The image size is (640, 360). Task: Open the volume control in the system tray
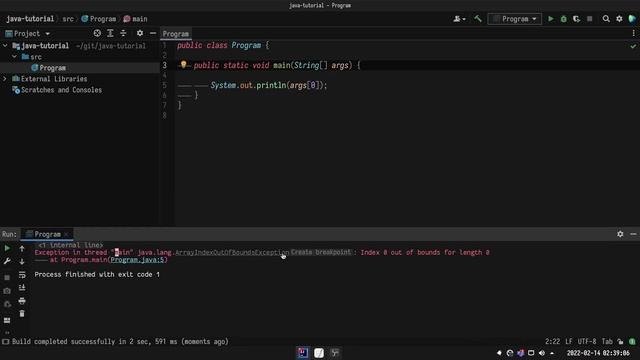pyautogui.click(x=542, y=353)
